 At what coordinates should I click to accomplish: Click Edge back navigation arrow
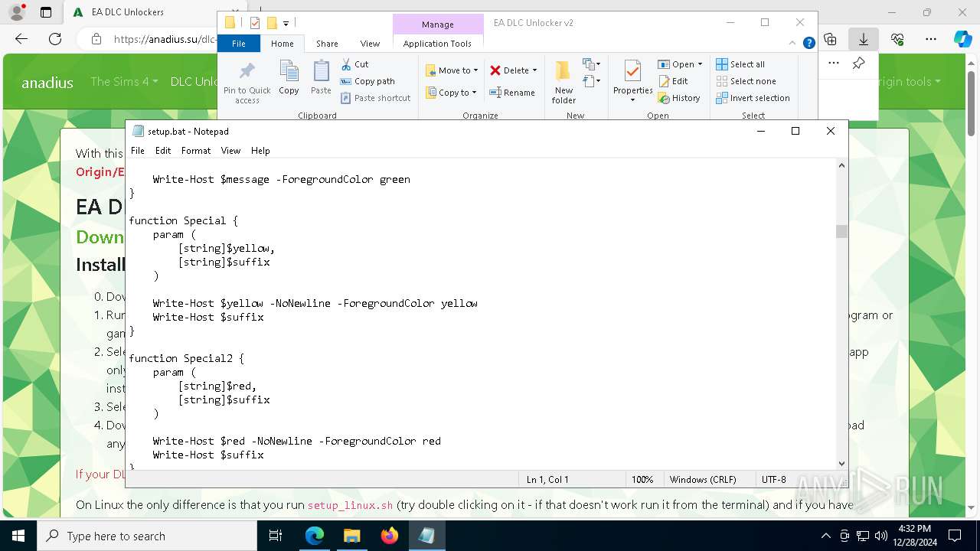tap(21, 39)
